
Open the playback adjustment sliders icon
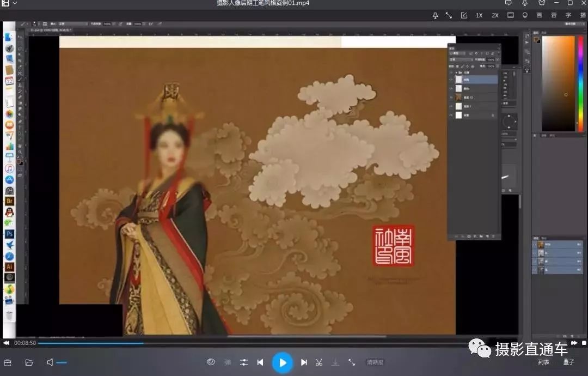(x=244, y=362)
